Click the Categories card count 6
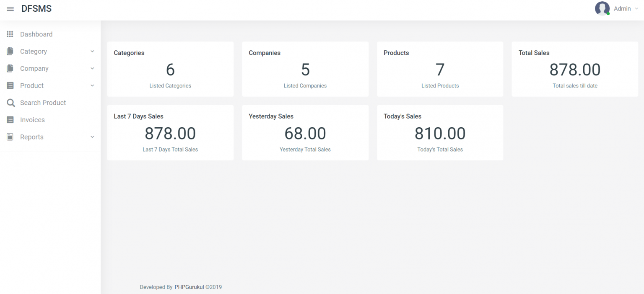 [x=170, y=70]
